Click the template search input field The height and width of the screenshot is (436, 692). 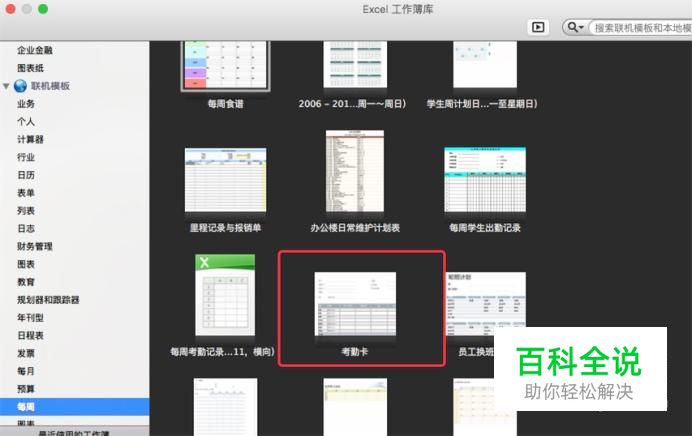(x=642, y=28)
